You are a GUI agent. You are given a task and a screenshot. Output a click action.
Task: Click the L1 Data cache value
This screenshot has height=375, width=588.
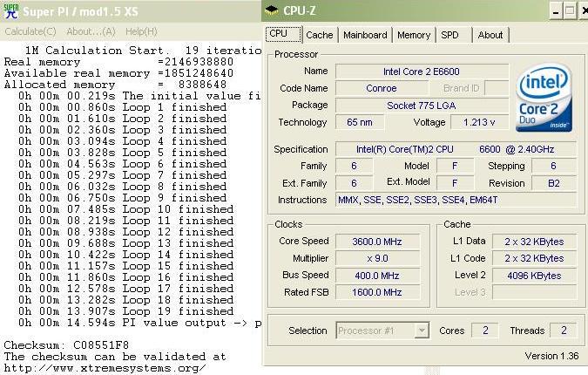tap(534, 242)
